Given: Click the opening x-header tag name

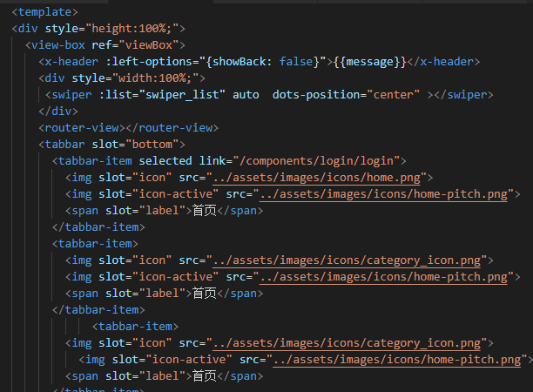Looking at the screenshot, I should (71, 62).
